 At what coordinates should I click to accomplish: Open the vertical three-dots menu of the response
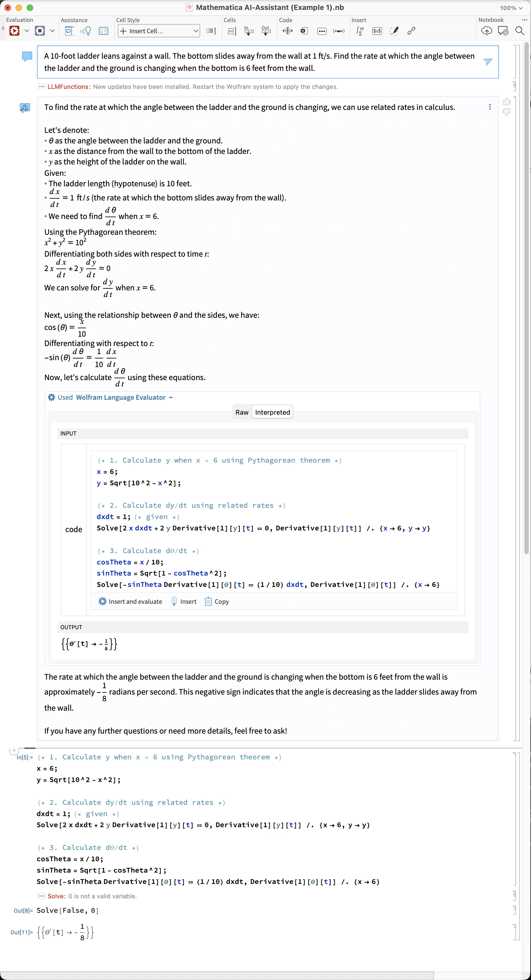tap(490, 107)
